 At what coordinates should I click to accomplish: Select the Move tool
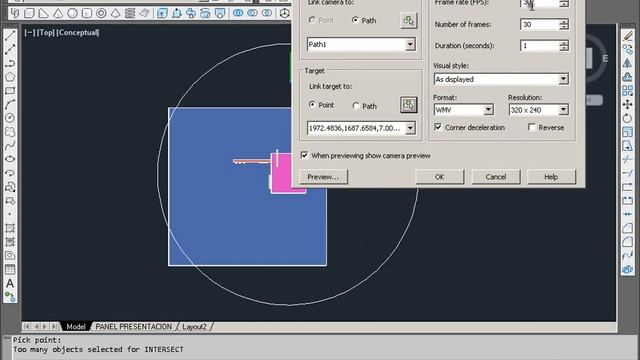627,104
